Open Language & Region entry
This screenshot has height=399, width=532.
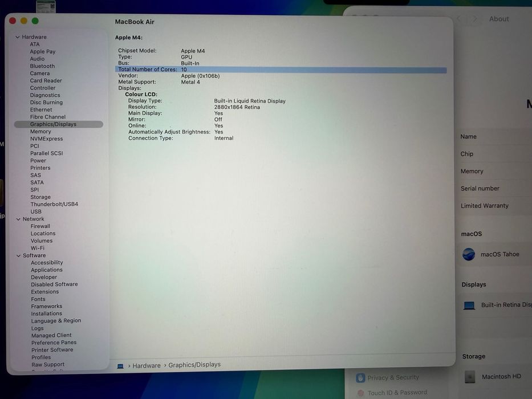56,321
